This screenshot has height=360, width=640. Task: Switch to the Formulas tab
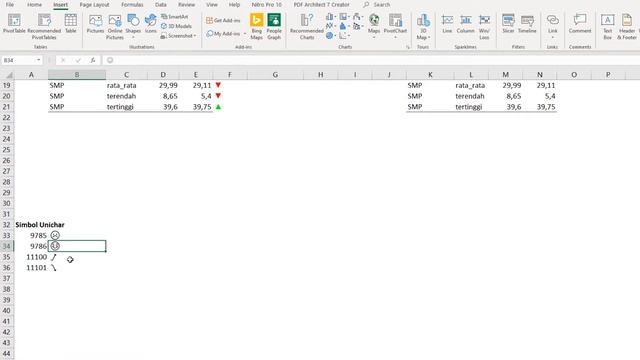(x=132, y=4)
